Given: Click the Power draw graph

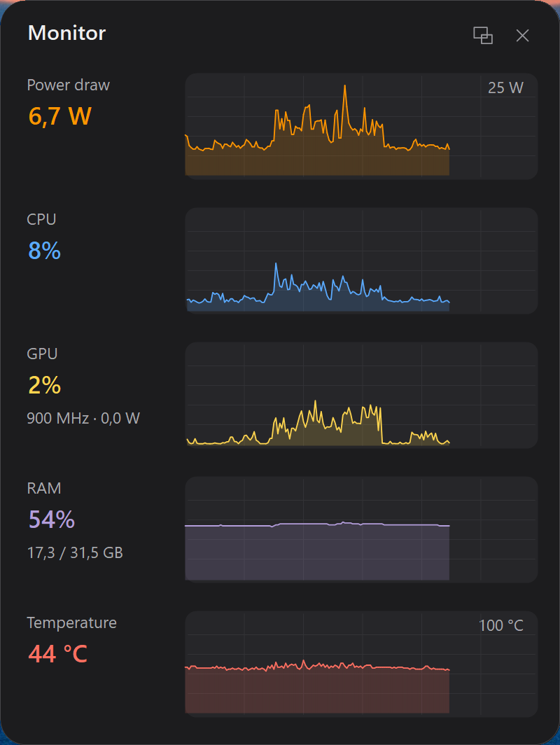Looking at the screenshot, I should point(361,126).
